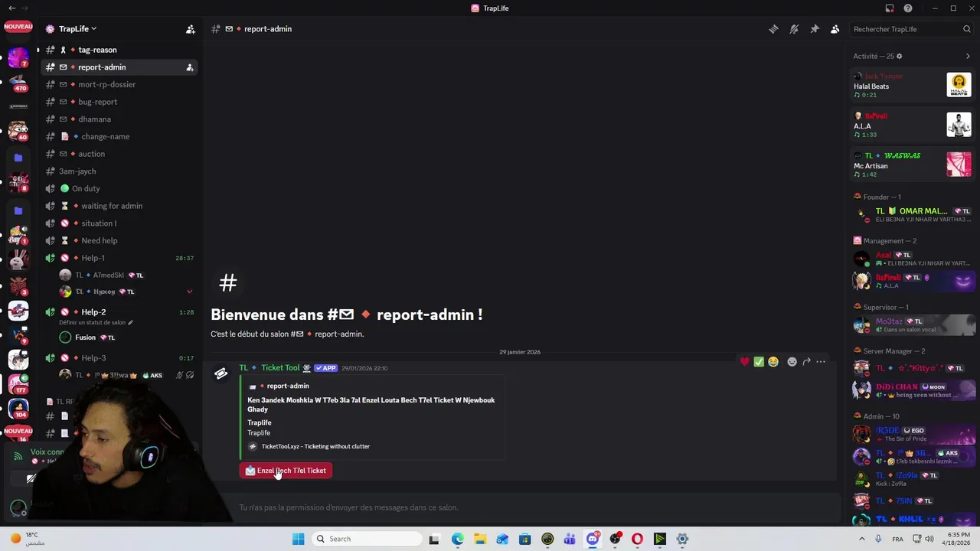Viewport: 980px width, 551px height.
Task: Join the On duty voice channel
Action: (x=119, y=188)
